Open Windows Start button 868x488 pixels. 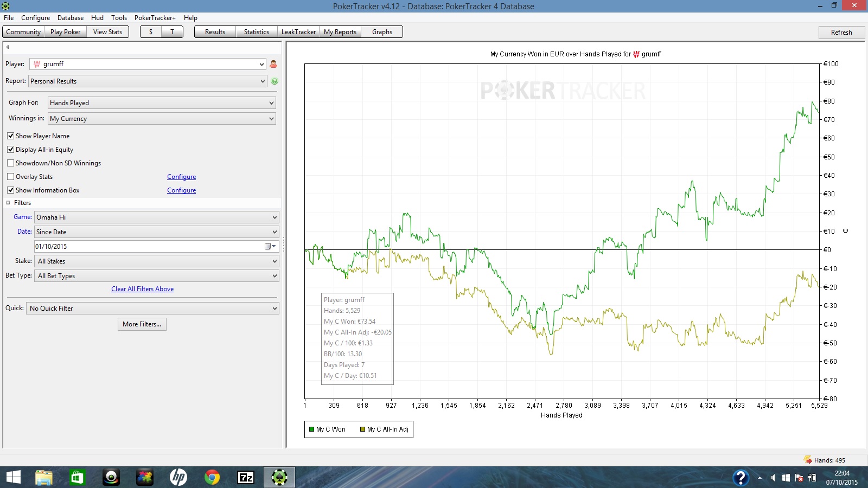coord(13,477)
